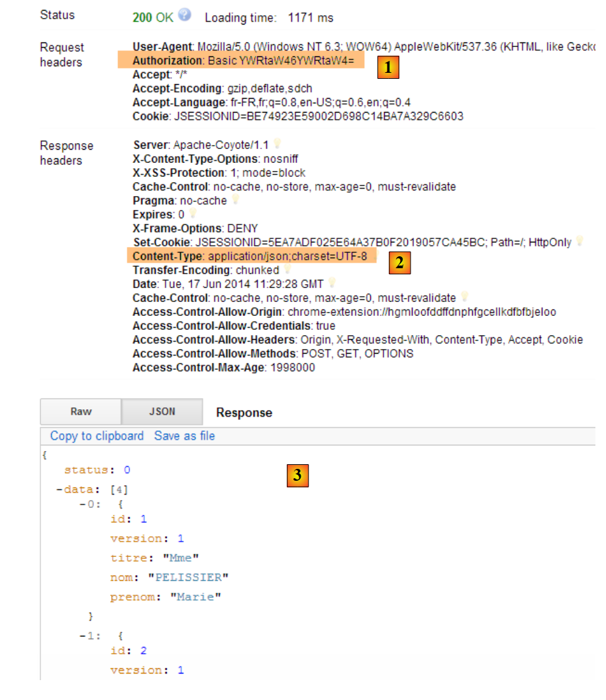Click the lightbulb icon at end of Set-Cookie
This screenshot has height=700, width=606.
(x=580, y=241)
